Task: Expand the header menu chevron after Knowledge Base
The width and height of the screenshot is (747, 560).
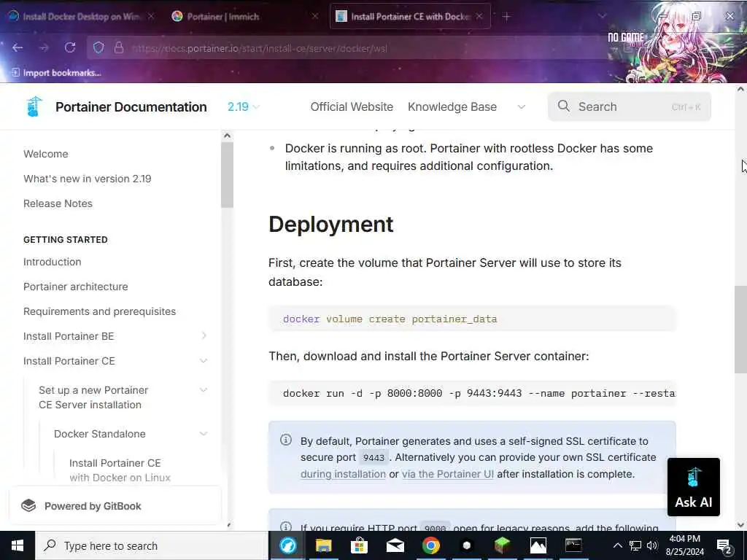Action: click(x=521, y=106)
